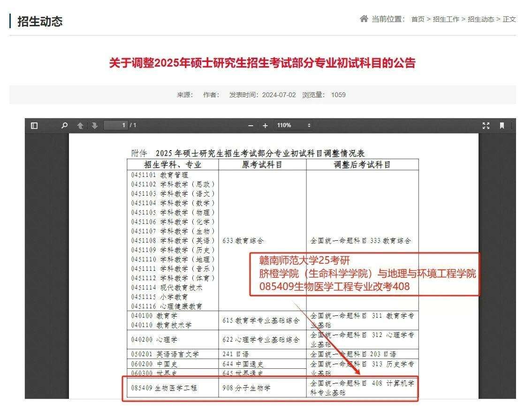Open the PDF find search tool
The height and width of the screenshot is (419, 532).
click(65, 126)
